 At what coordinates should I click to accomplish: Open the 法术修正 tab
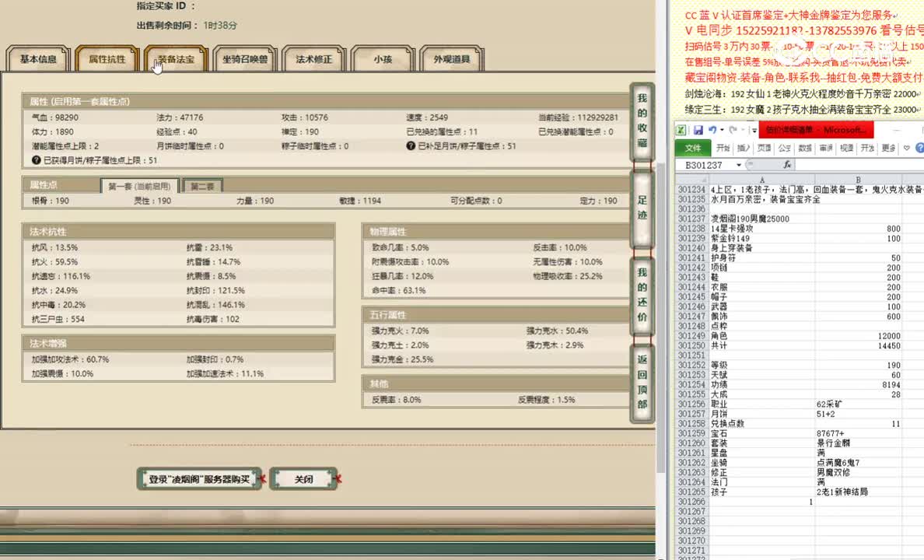(x=314, y=59)
